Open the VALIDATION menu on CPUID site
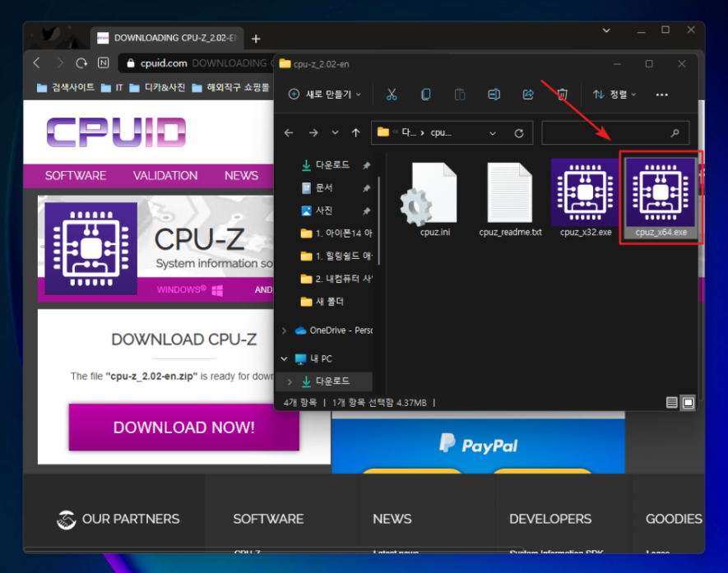Image resolution: width=728 pixels, height=573 pixels. 165,175
